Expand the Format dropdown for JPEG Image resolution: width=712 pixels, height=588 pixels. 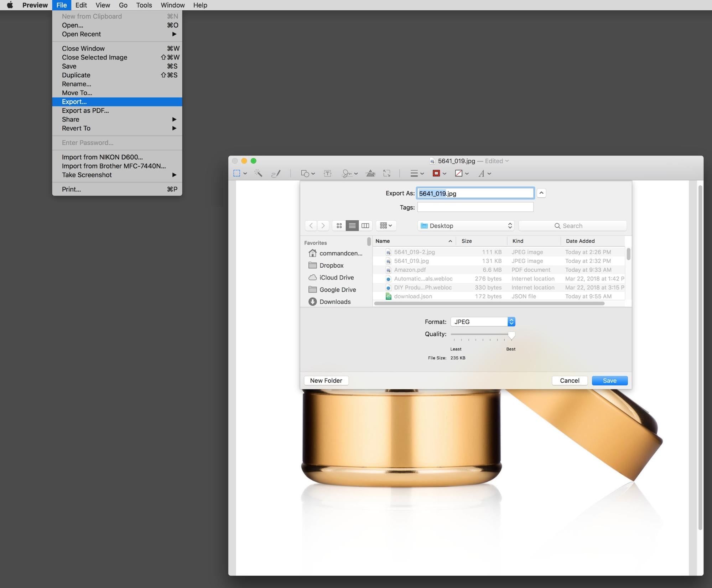510,321
